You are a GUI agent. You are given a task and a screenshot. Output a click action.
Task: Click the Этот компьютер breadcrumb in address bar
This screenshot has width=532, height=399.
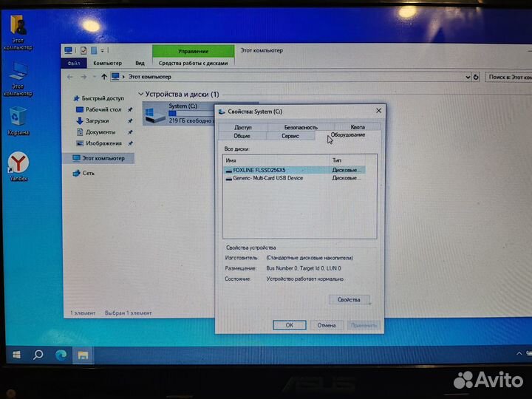(149, 77)
